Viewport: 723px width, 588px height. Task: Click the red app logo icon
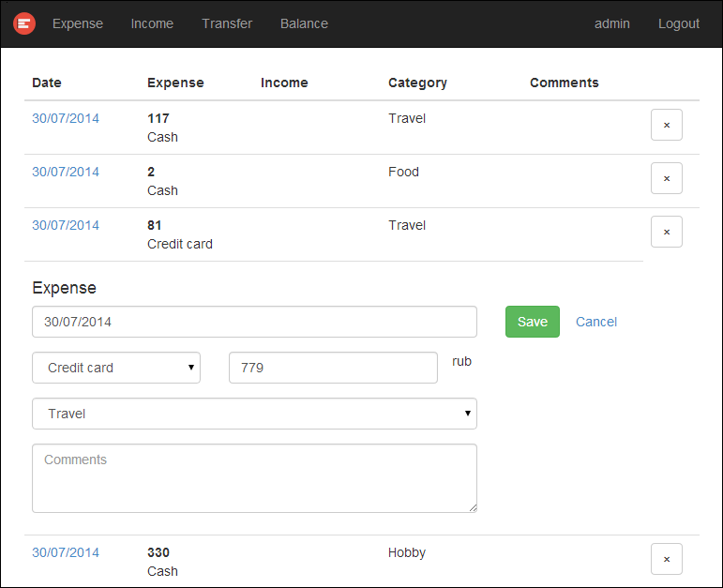click(24, 23)
